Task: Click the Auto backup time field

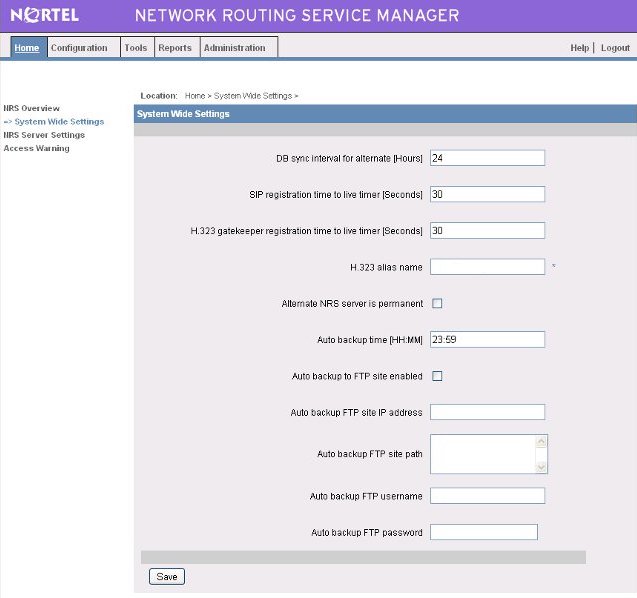Action: 487,340
